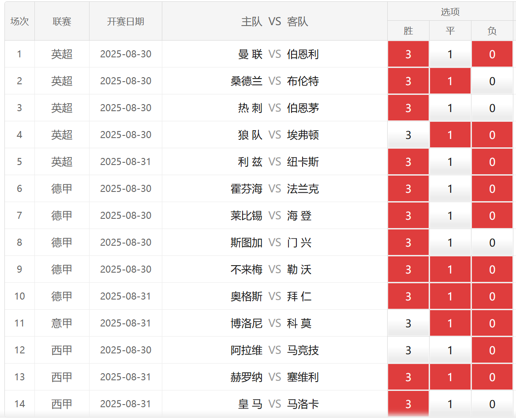Viewport: 516px width, 420px height.
Task: Select win option 3 for 博洛尼 vs 科莫
Action: click(x=408, y=323)
